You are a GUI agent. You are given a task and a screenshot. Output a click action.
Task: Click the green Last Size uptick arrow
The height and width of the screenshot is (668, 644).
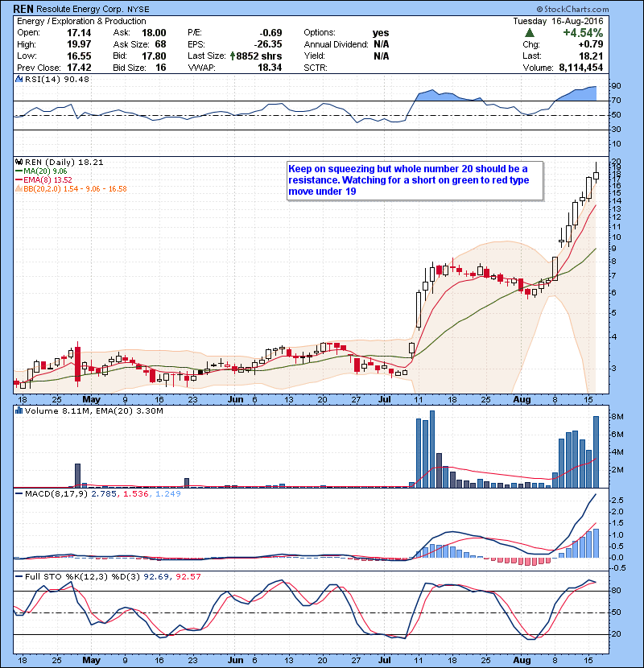(x=233, y=56)
